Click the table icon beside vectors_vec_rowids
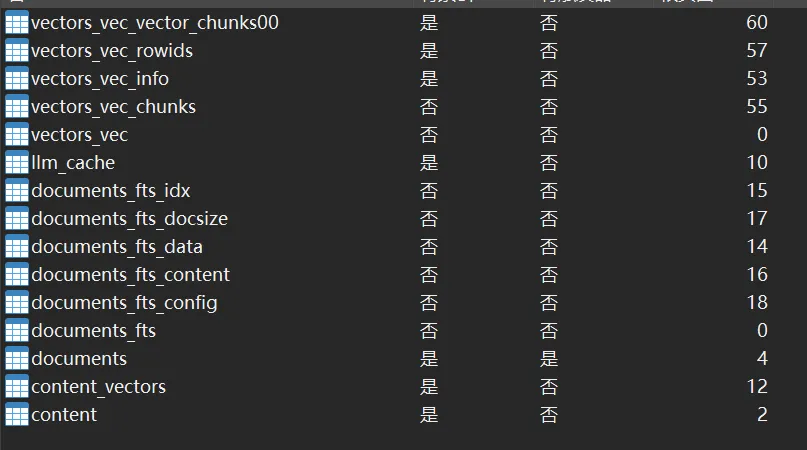This screenshot has width=807, height=450. (x=17, y=51)
